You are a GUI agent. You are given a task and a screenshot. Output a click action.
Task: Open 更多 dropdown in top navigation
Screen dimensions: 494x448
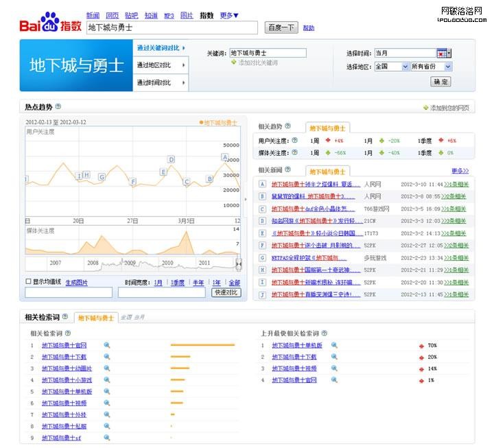point(229,15)
